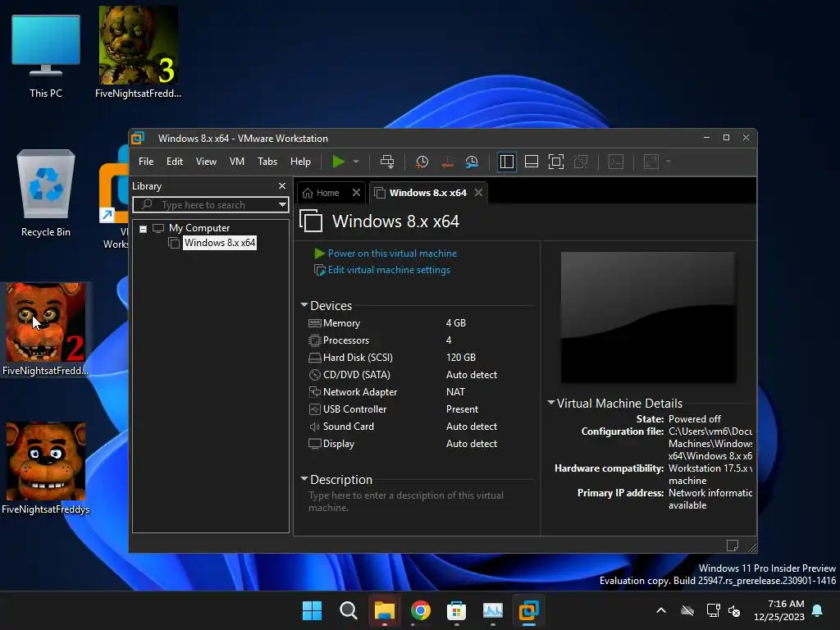Click the Unity mode toolbar icon
This screenshot has height=630, width=840.
coord(581,162)
